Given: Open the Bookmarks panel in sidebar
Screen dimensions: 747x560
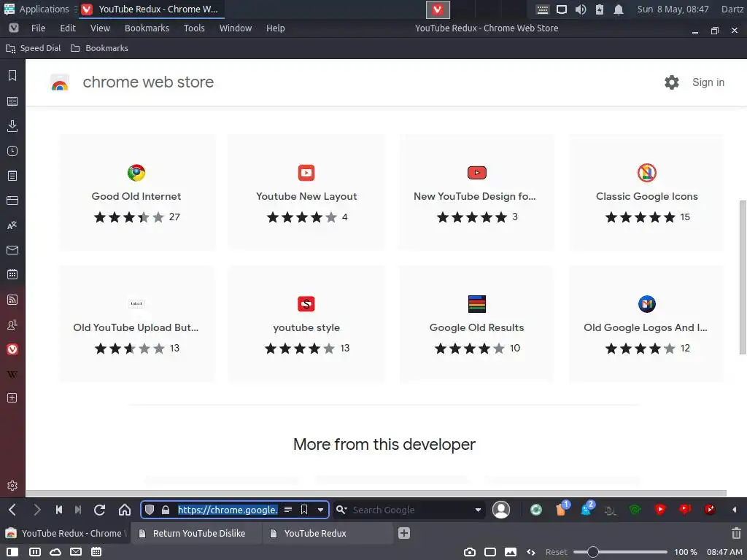Looking at the screenshot, I should [x=12, y=75].
